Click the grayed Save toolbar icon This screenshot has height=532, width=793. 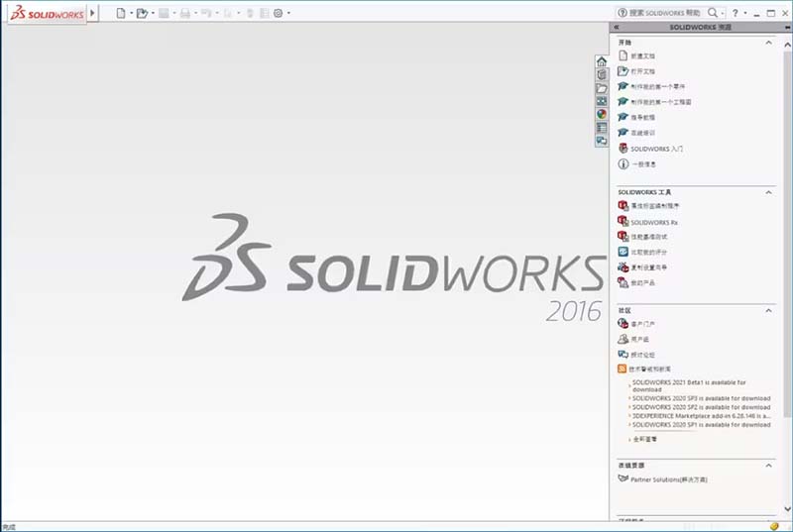164,13
